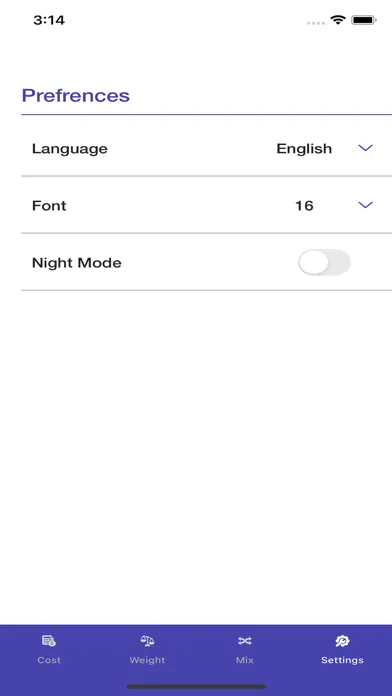Tap the Font row label

tap(49, 206)
